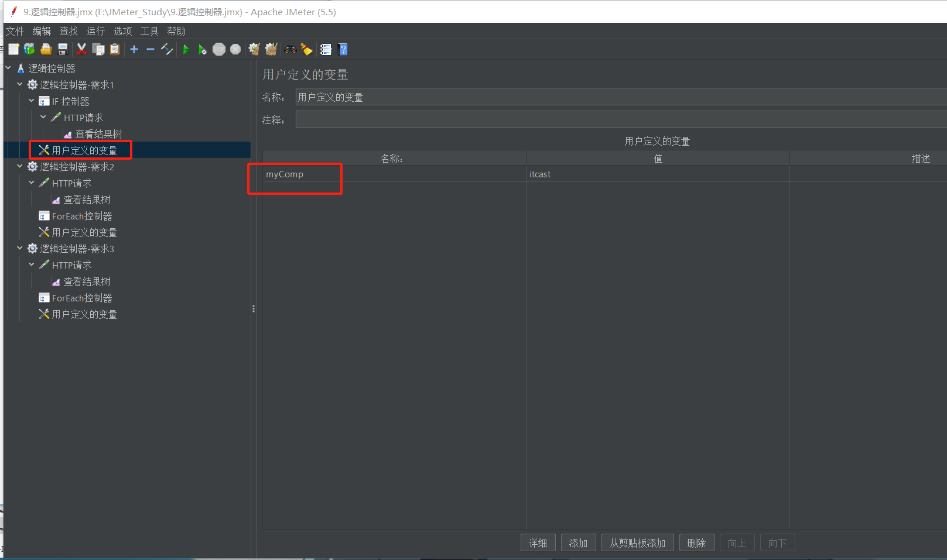This screenshot has width=947, height=560.
Task: Open the 帮助 menu
Action: [177, 31]
